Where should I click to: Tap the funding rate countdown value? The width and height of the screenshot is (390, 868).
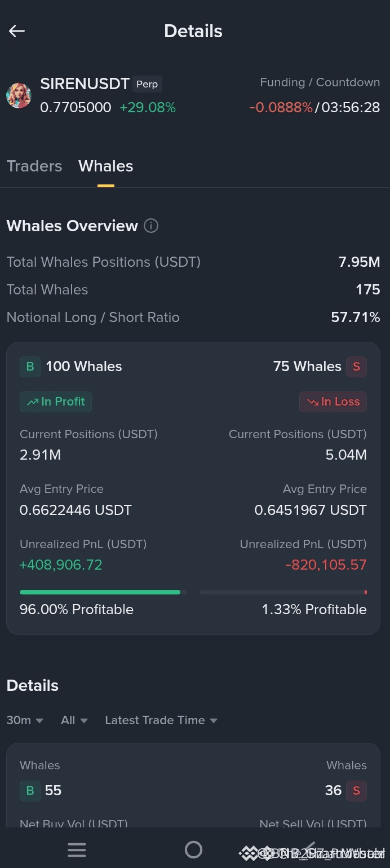click(x=351, y=107)
